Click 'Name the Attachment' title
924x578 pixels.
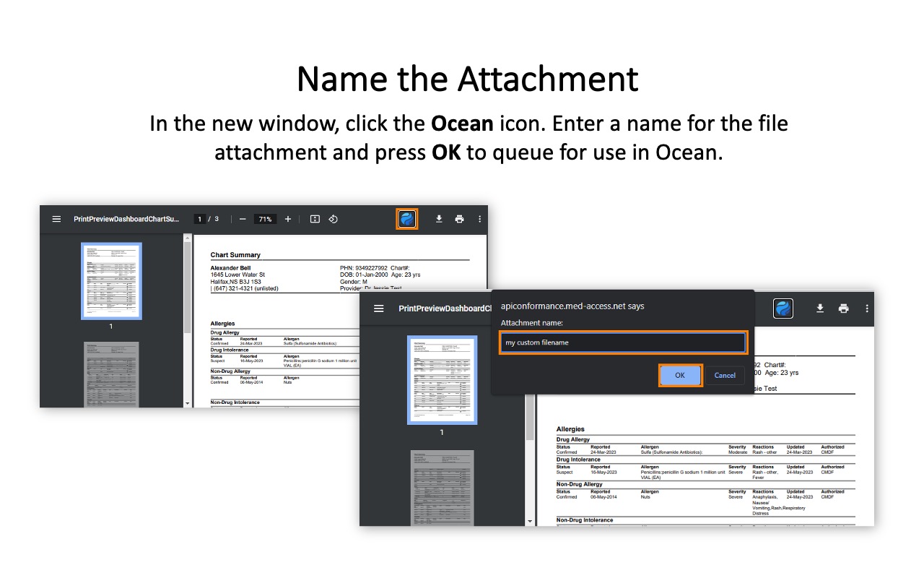[x=468, y=79]
